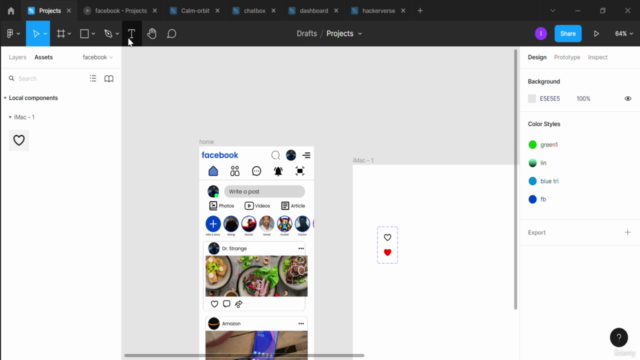Switch to the Assets tab
Screen dimensions: 640x360
pyautogui.click(x=44, y=57)
